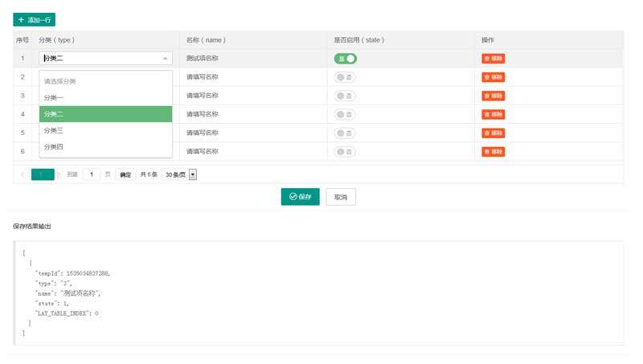Enable the row 2 state switch

[346, 77]
